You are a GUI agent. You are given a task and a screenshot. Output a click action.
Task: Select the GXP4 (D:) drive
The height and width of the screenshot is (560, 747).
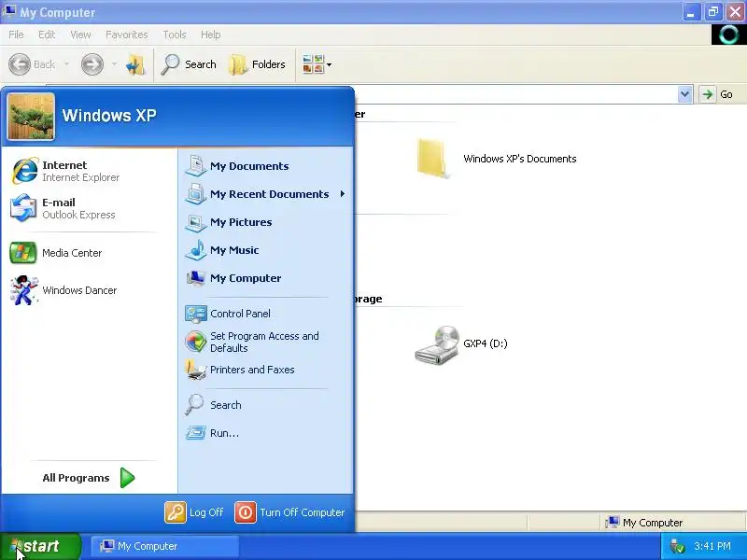(x=460, y=344)
